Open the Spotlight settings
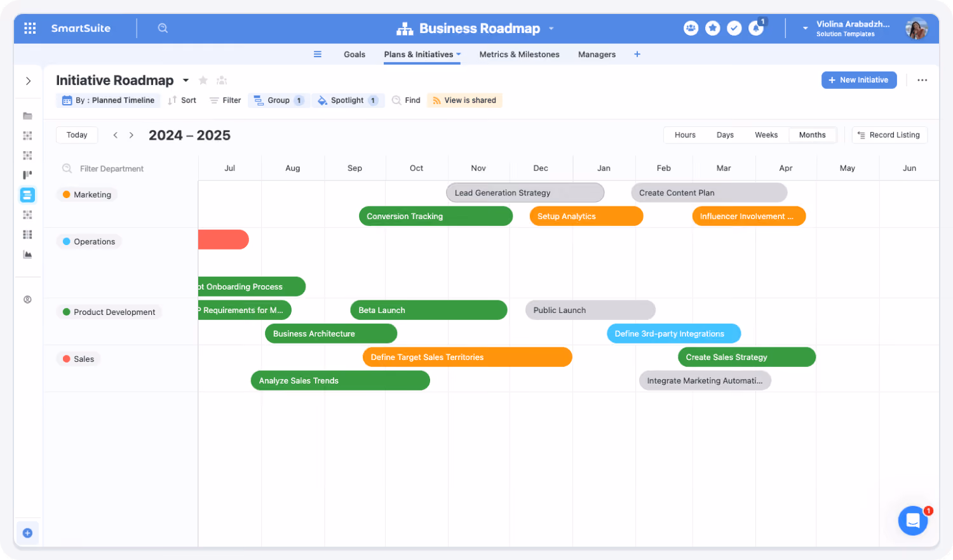The height and width of the screenshot is (560, 953). (348, 100)
